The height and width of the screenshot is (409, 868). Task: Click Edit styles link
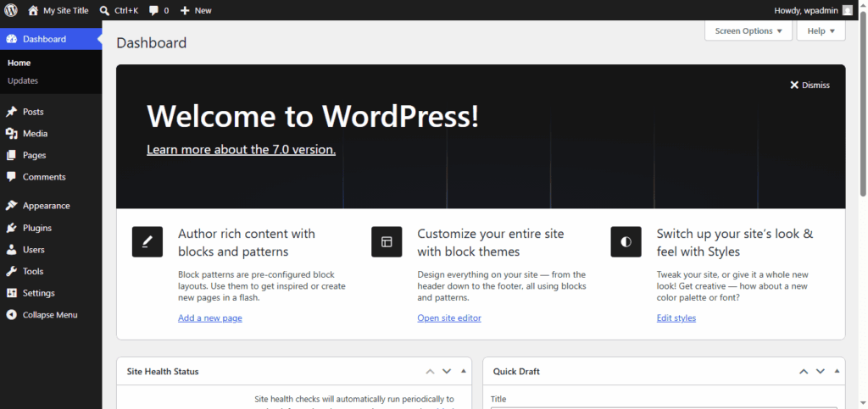[676, 318]
